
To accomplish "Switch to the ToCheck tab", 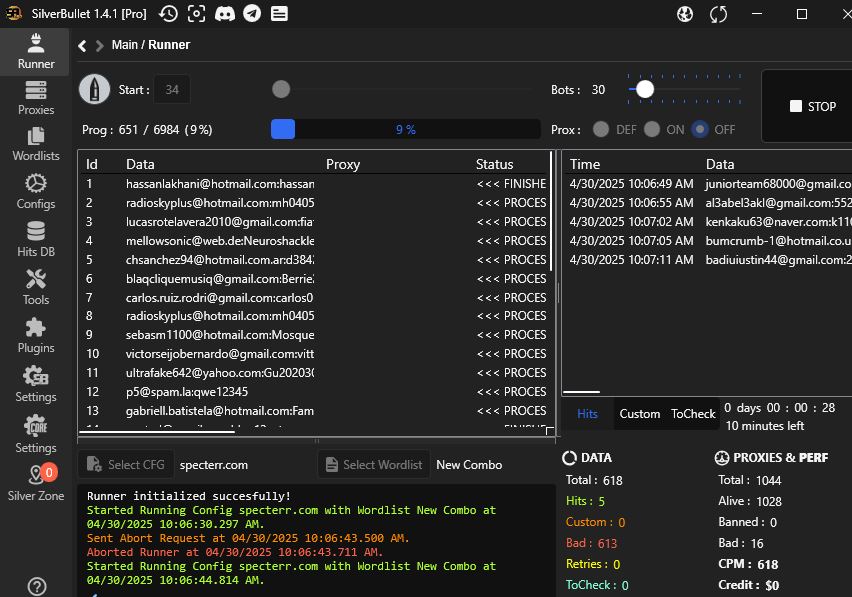I will pyautogui.click(x=693, y=414).
